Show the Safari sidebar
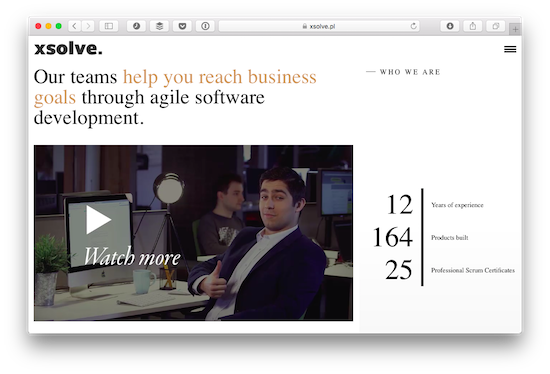Image resolution: width=550 pixels, height=374 pixels. [x=109, y=26]
